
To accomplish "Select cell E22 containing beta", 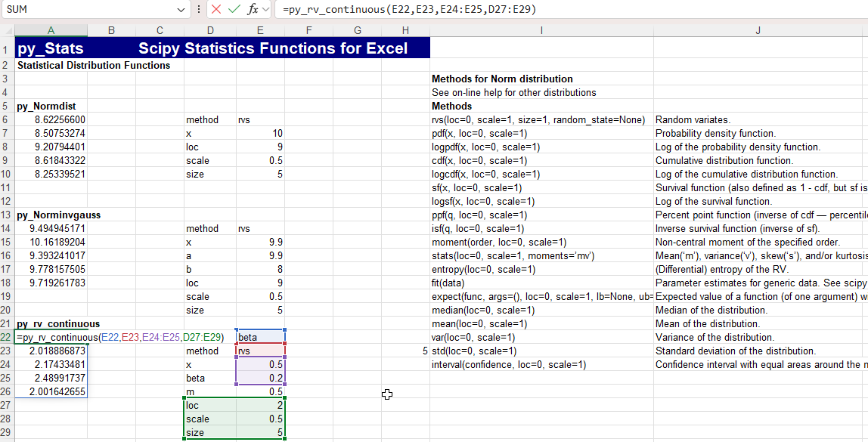I will (x=260, y=337).
